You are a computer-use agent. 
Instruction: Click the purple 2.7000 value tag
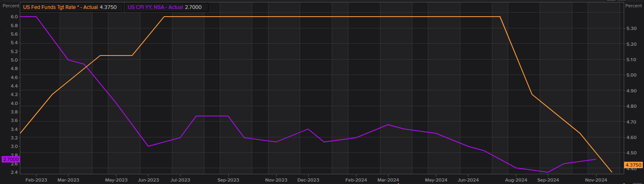(11, 160)
